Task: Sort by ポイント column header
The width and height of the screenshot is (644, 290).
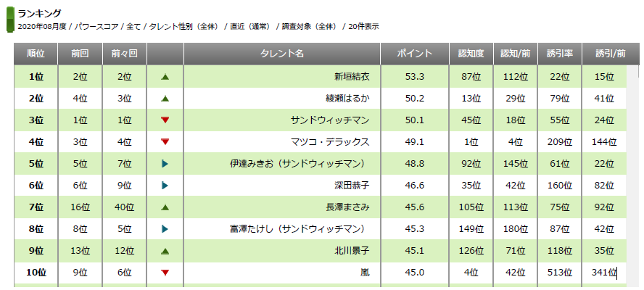Action: coord(415,54)
